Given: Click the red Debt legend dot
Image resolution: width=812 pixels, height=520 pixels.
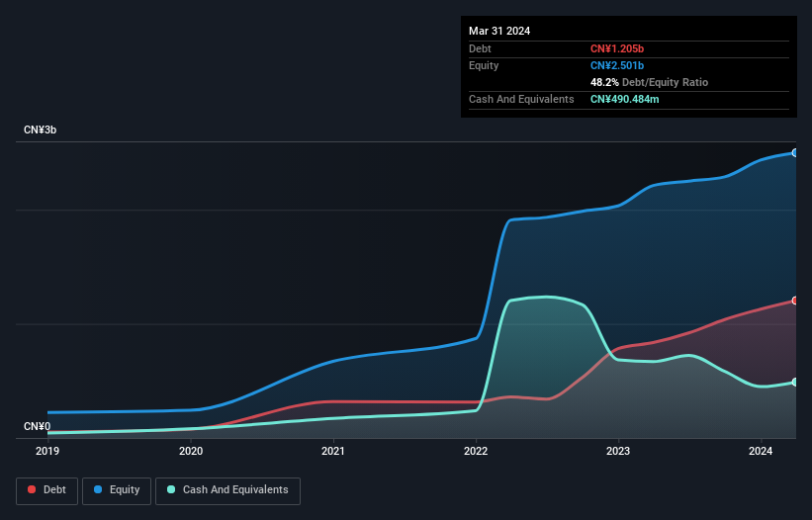Looking at the screenshot, I should [x=32, y=489].
